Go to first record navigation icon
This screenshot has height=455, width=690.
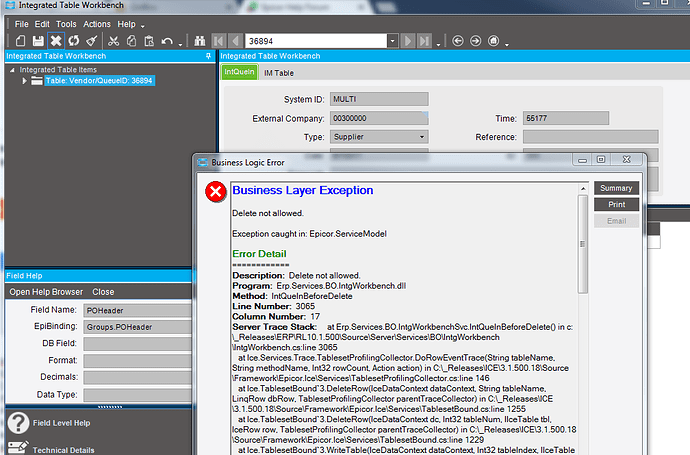[218, 41]
